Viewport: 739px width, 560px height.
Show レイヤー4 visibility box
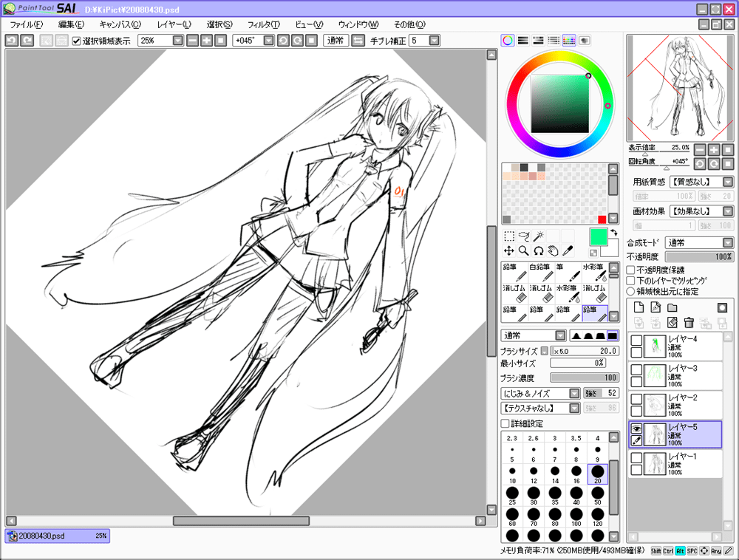[636, 340]
